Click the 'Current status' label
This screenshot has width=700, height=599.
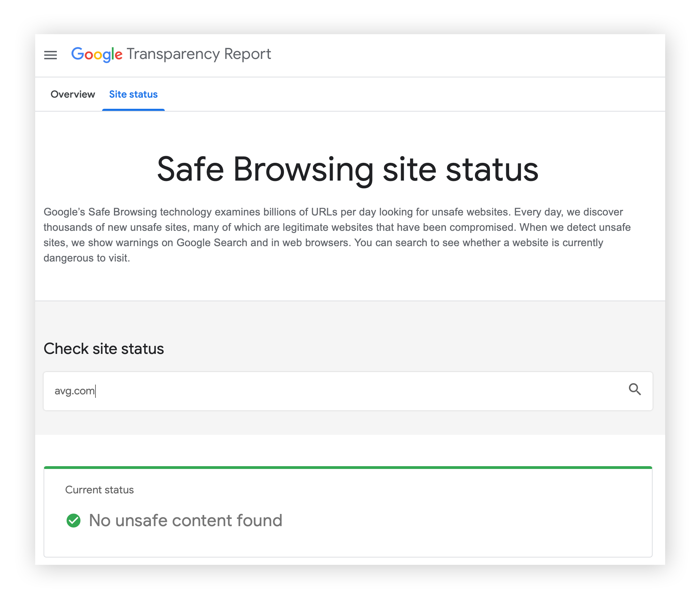tap(99, 490)
